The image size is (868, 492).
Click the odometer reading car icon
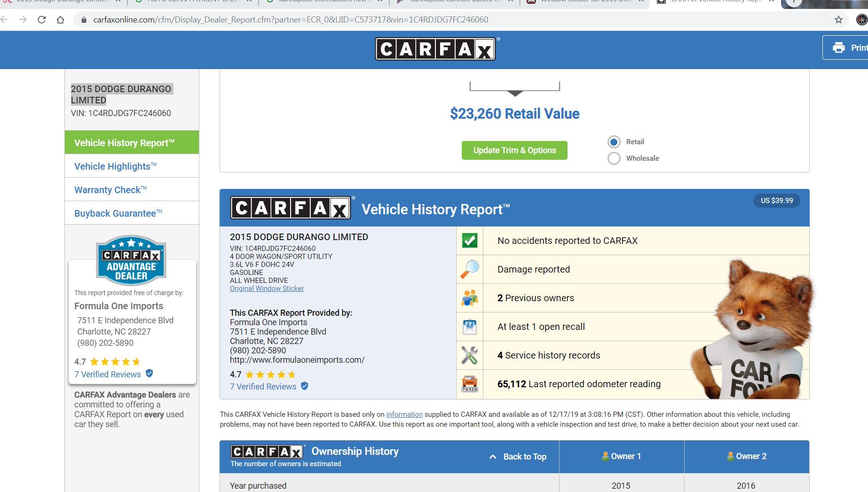pyautogui.click(x=469, y=384)
